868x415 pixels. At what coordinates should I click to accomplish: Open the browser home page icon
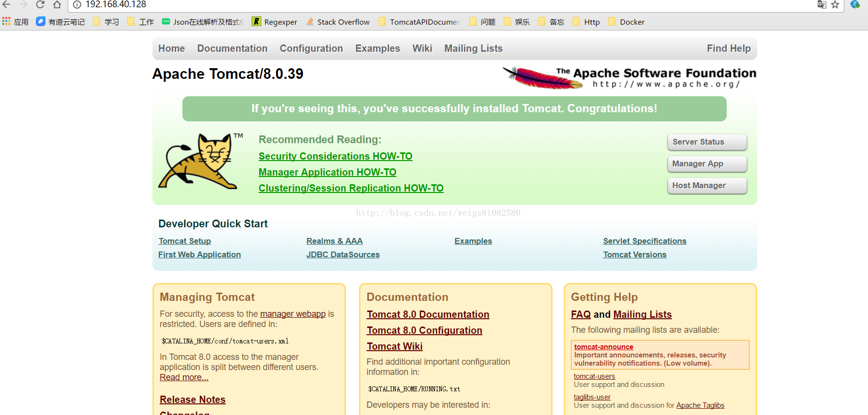(x=57, y=4)
